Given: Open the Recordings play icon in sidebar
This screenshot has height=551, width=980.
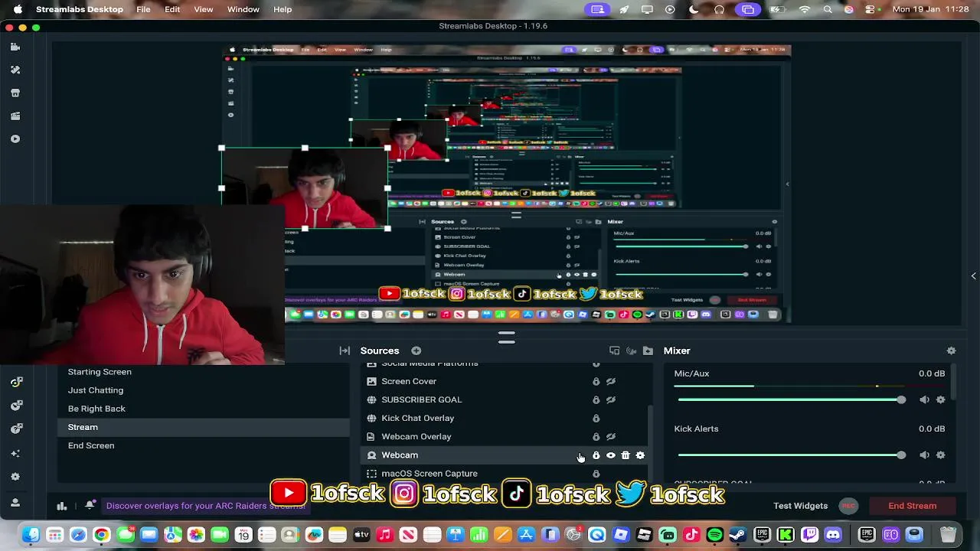Looking at the screenshot, I should [15, 139].
